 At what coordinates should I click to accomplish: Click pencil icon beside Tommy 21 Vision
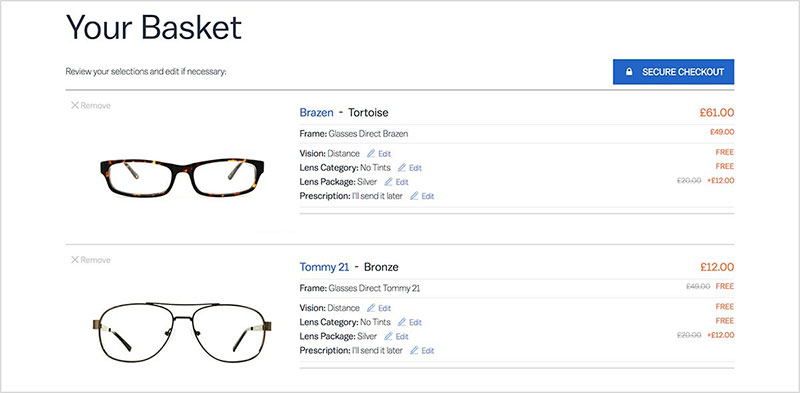pyautogui.click(x=371, y=308)
